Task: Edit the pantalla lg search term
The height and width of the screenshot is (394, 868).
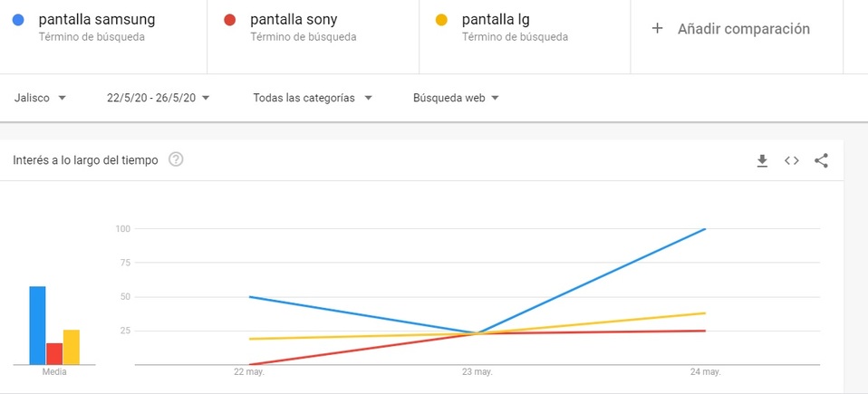Action: click(x=496, y=19)
